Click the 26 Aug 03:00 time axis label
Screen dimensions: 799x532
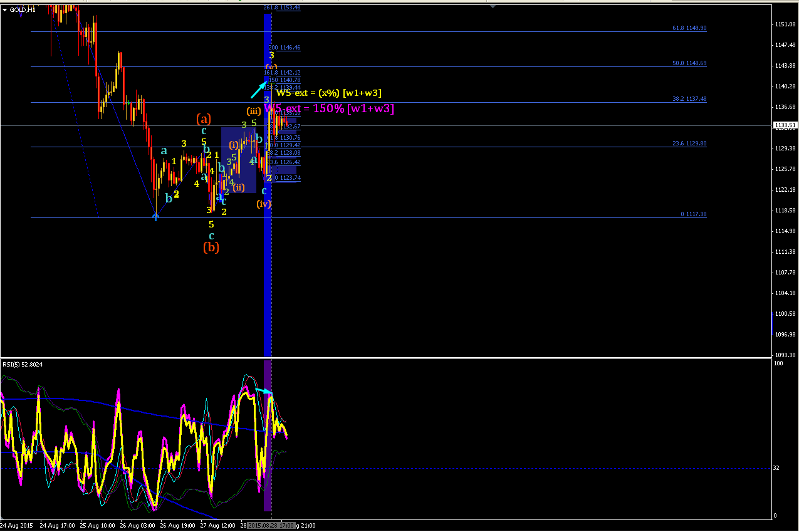pos(138,524)
